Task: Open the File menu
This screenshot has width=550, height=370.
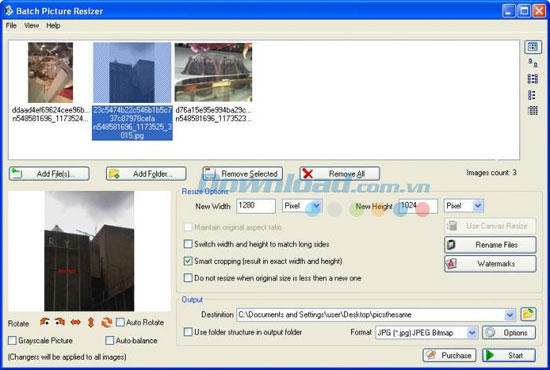Action: [x=11, y=26]
